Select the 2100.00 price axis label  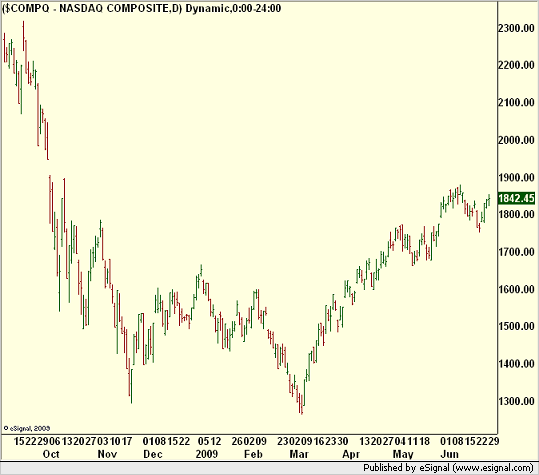(516, 102)
